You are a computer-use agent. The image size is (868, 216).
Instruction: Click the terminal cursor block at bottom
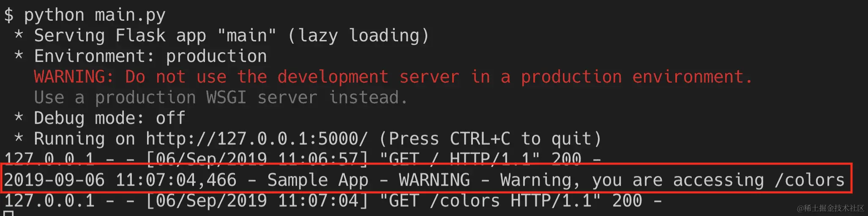[8, 213]
